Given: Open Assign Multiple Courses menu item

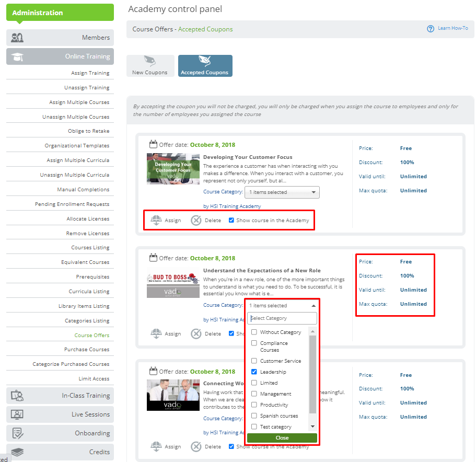Looking at the screenshot, I should (79, 102).
